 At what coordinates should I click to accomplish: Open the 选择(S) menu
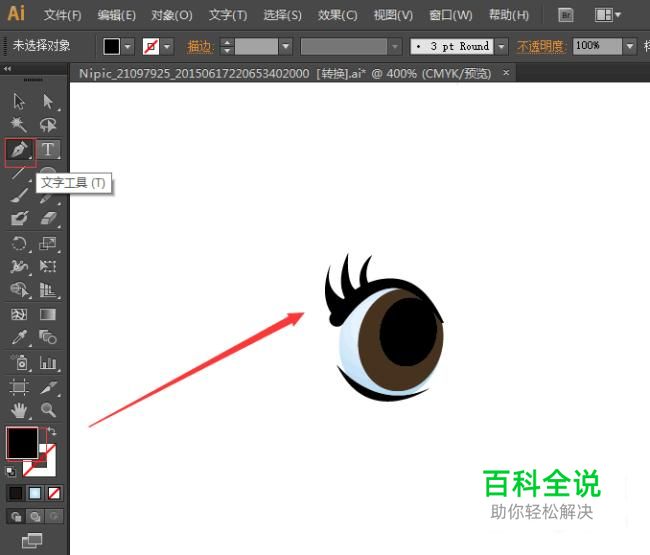tap(283, 15)
